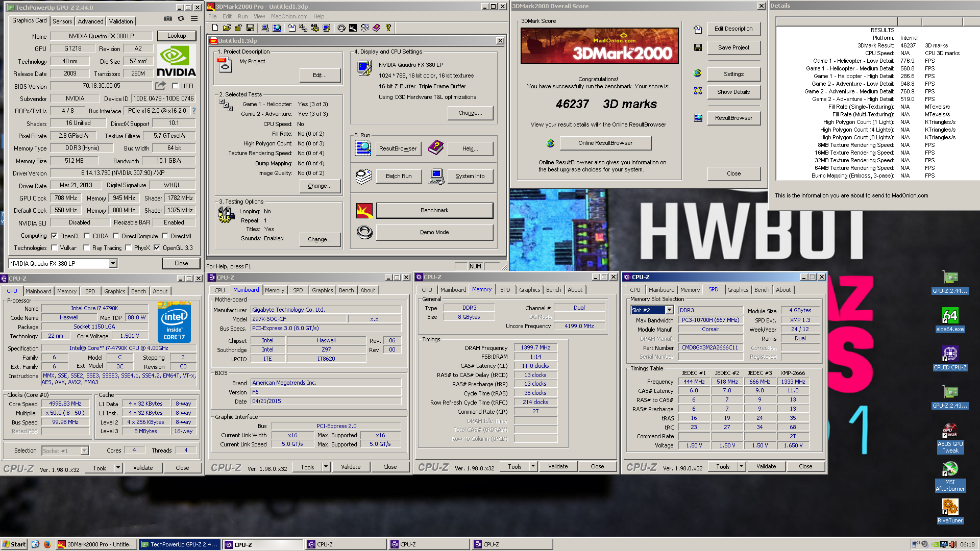980x551 pixels.
Task: Toggle the CUDA checkbox
Action: 87,236
